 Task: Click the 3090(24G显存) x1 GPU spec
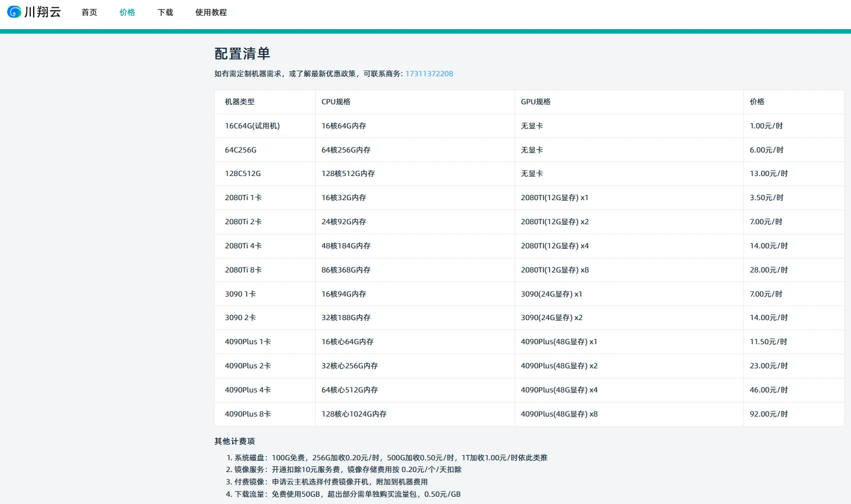552,294
